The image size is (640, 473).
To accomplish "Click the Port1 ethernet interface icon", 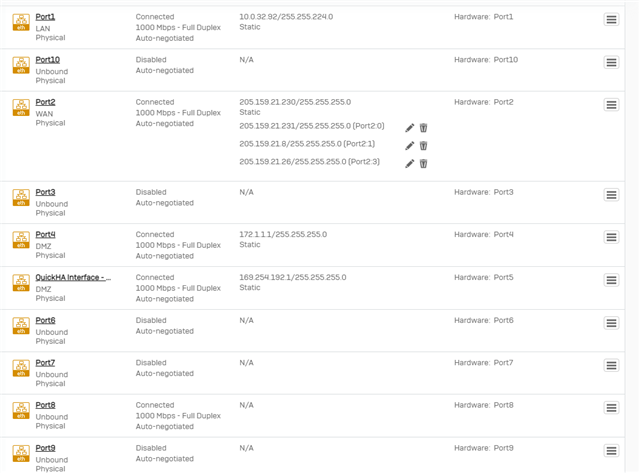I will [21, 22].
